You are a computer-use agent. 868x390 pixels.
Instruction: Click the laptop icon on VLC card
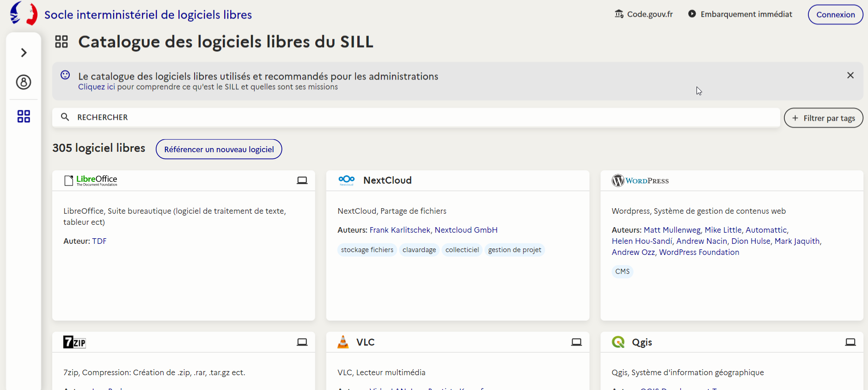click(x=576, y=342)
